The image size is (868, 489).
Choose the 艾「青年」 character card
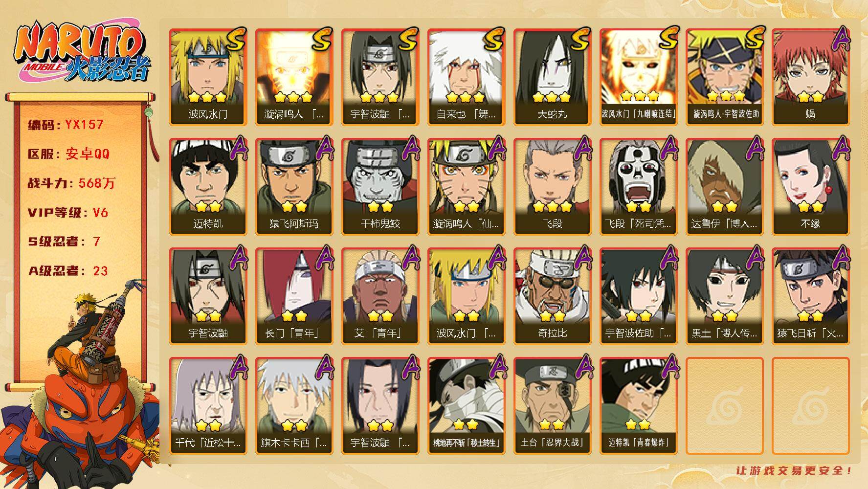(x=380, y=296)
